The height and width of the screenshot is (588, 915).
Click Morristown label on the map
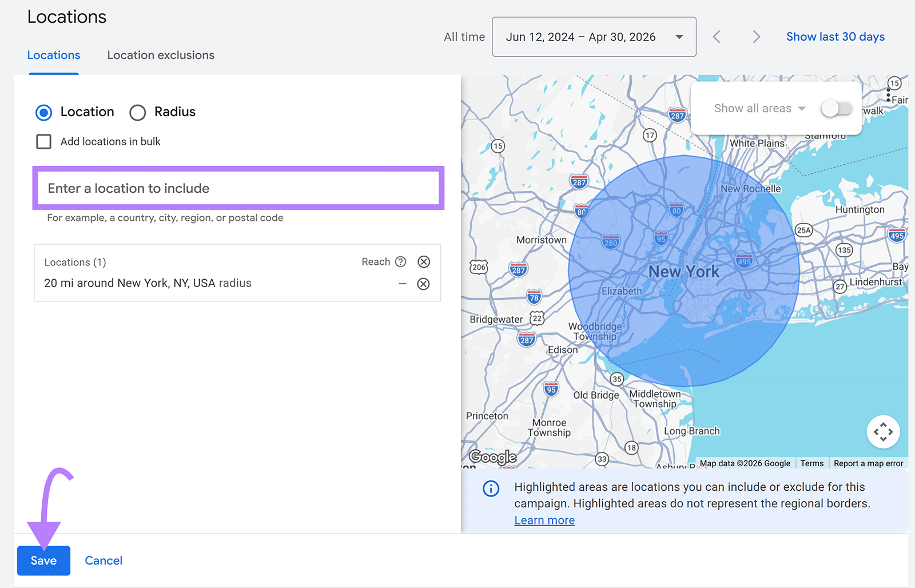pyautogui.click(x=542, y=240)
